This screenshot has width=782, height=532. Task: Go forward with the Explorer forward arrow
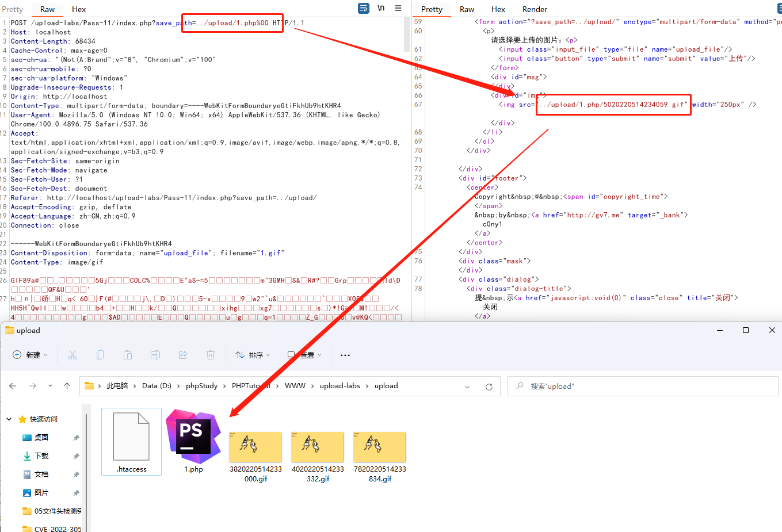[x=33, y=386]
